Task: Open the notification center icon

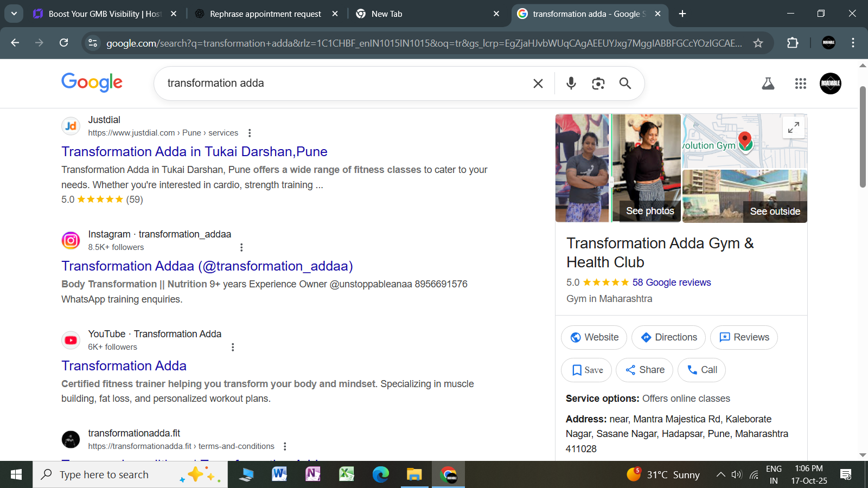Action: point(845,474)
